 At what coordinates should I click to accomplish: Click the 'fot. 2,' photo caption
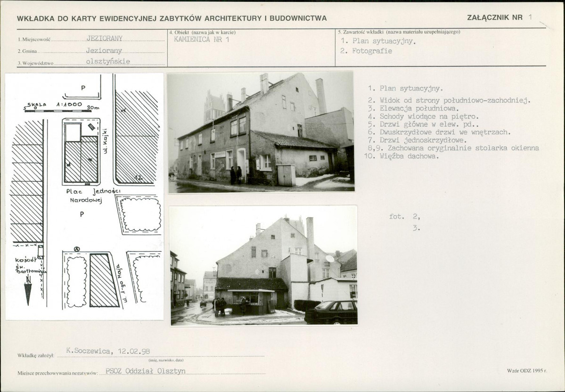point(405,217)
